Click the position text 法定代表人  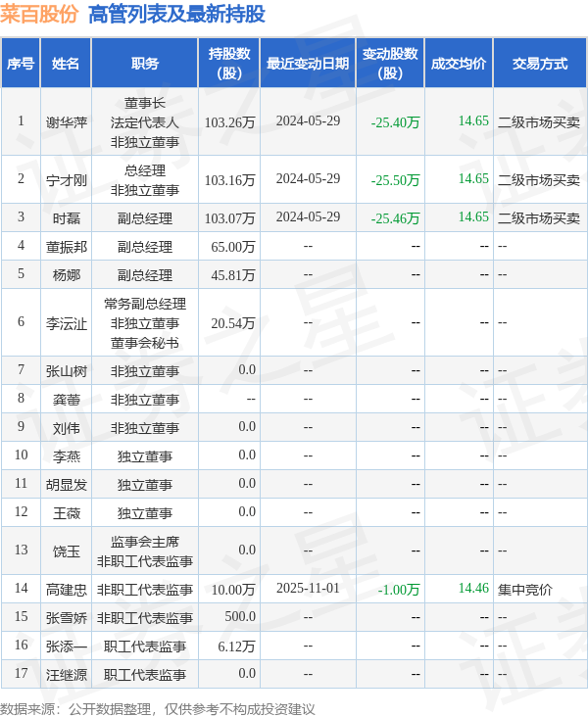pos(145,122)
